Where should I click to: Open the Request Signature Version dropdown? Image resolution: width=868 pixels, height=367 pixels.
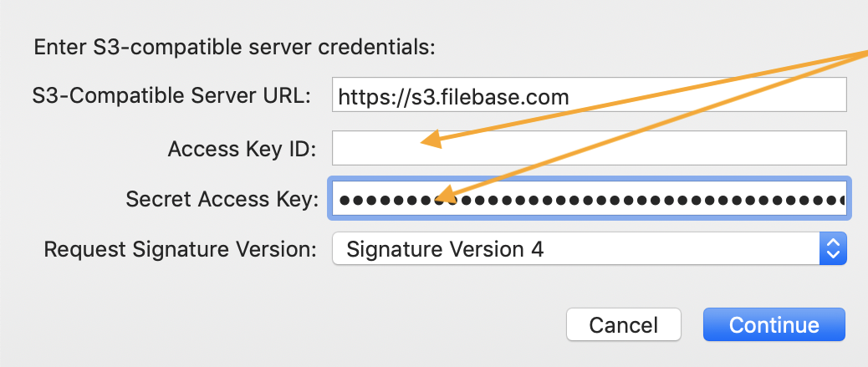[589, 248]
